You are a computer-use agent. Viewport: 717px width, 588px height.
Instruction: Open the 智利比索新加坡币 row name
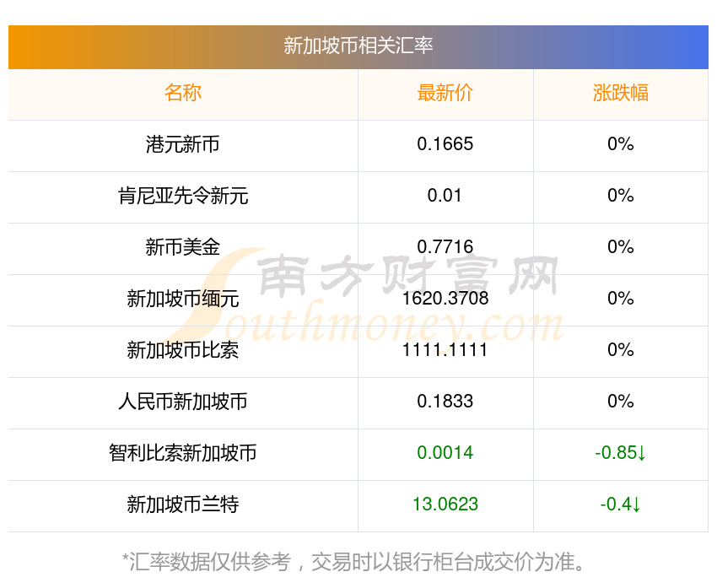(x=183, y=453)
